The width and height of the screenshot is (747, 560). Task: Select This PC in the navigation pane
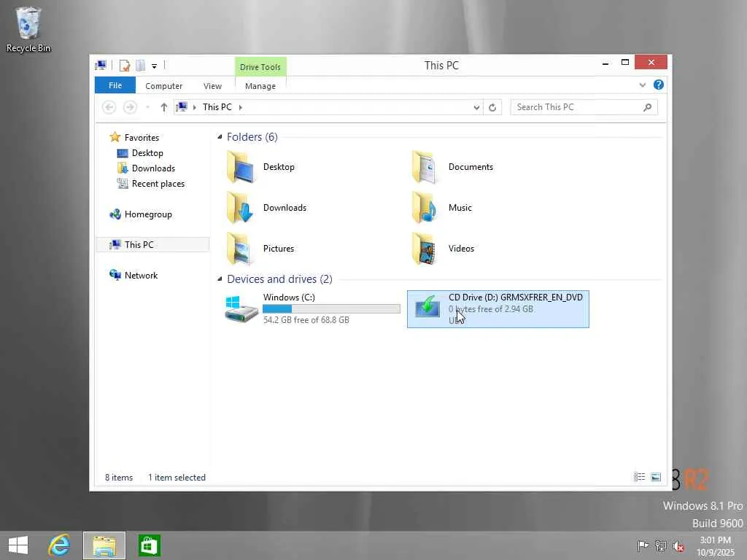[152, 245]
